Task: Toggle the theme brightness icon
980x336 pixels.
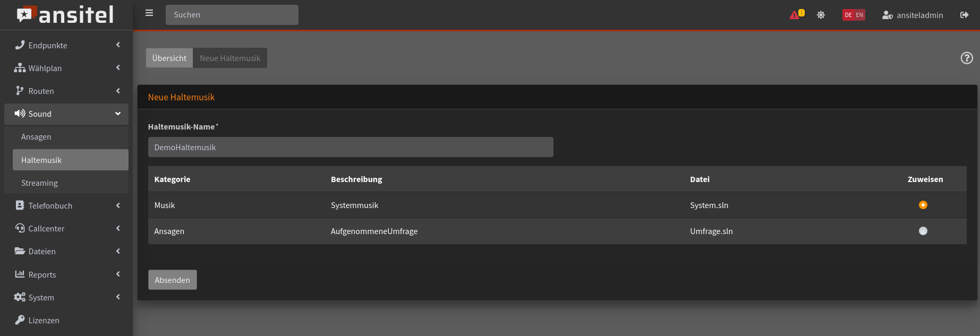Action: coord(821,15)
